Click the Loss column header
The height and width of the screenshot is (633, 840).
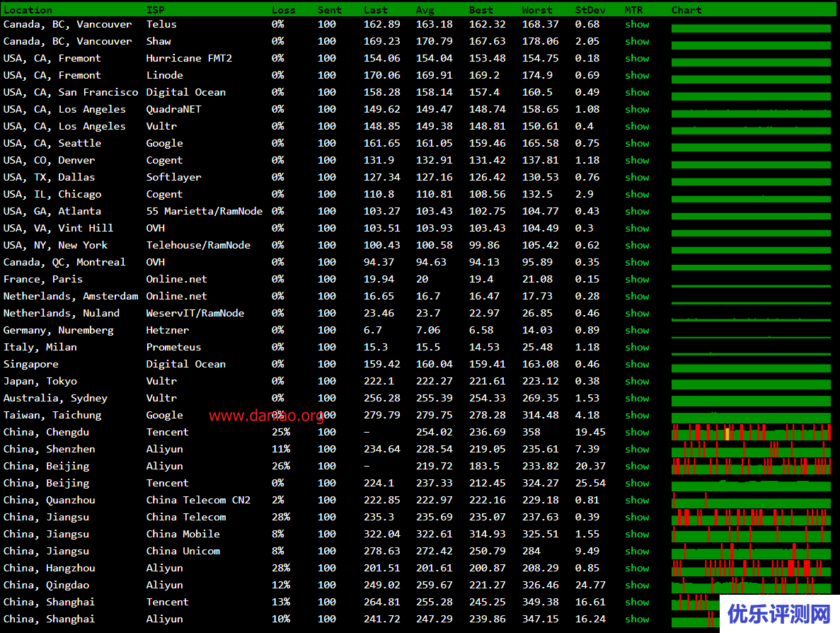(x=283, y=10)
